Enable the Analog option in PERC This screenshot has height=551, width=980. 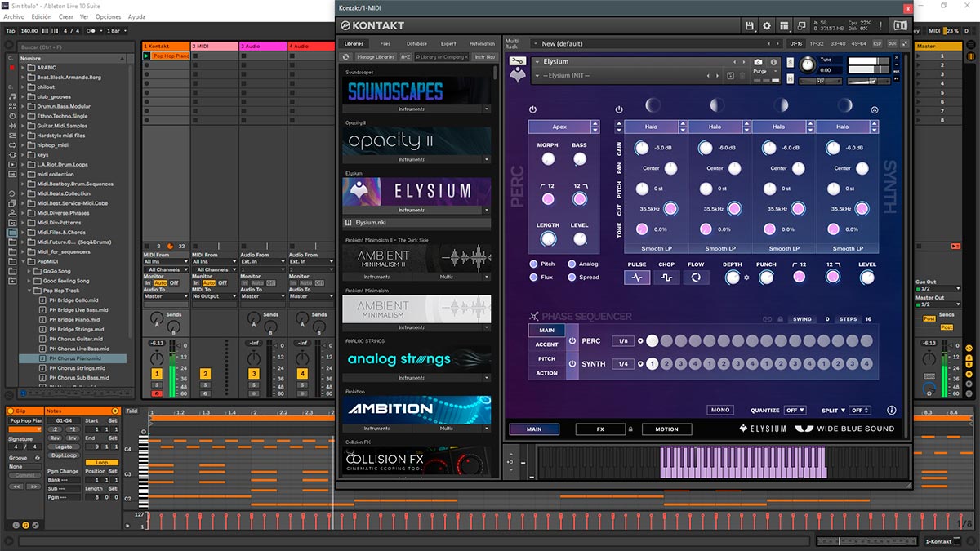[x=571, y=264]
